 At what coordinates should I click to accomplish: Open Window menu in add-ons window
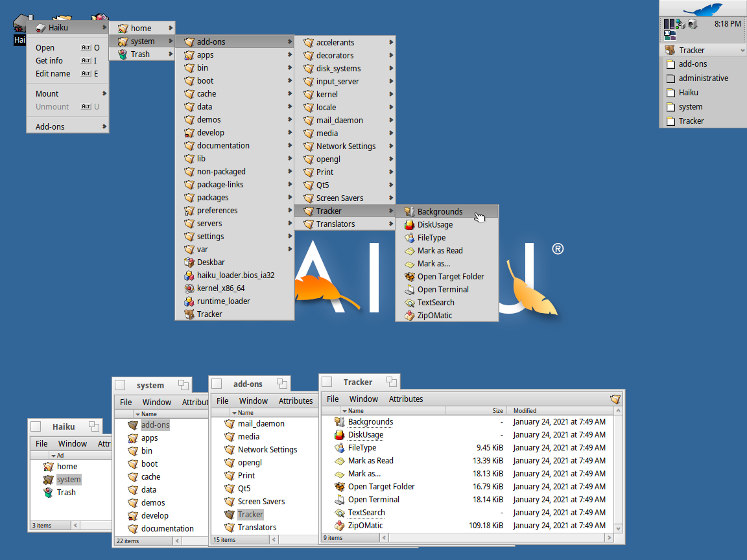tap(253, 401)
